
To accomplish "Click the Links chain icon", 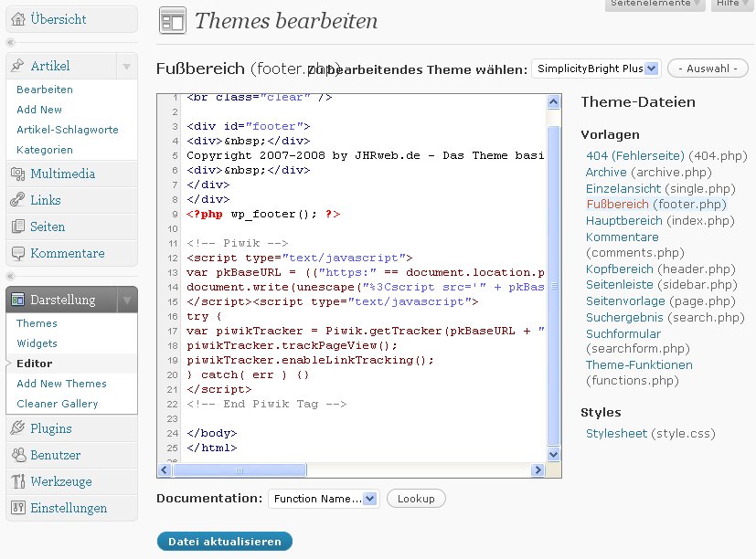I will [18, 200].
